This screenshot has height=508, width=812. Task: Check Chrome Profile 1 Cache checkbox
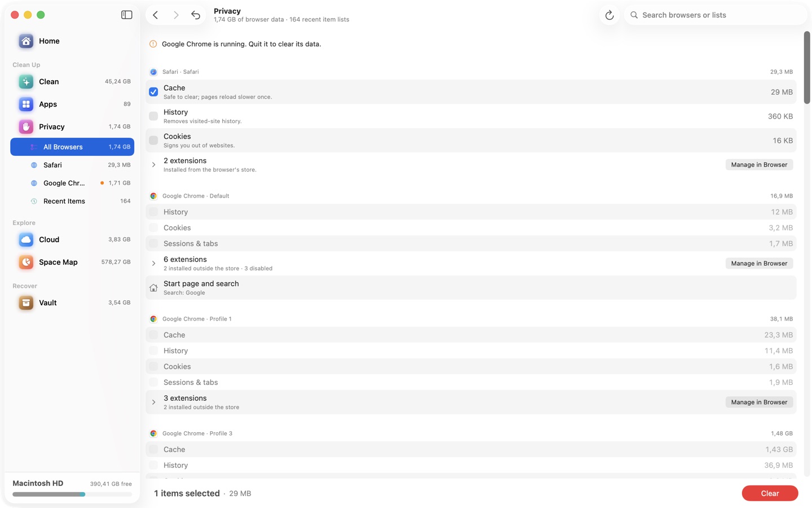click(153, 335)
